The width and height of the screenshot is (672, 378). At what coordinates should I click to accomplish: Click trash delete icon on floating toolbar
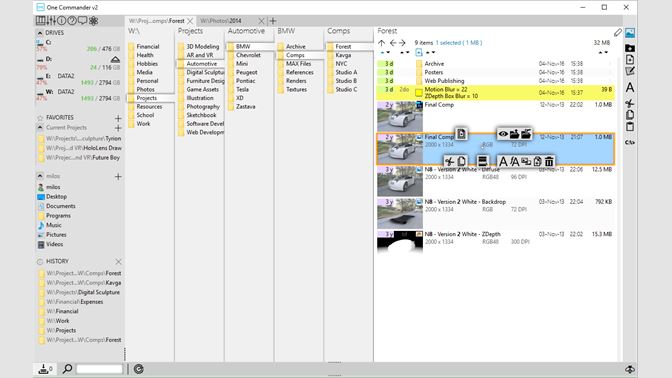coord(549,162)
